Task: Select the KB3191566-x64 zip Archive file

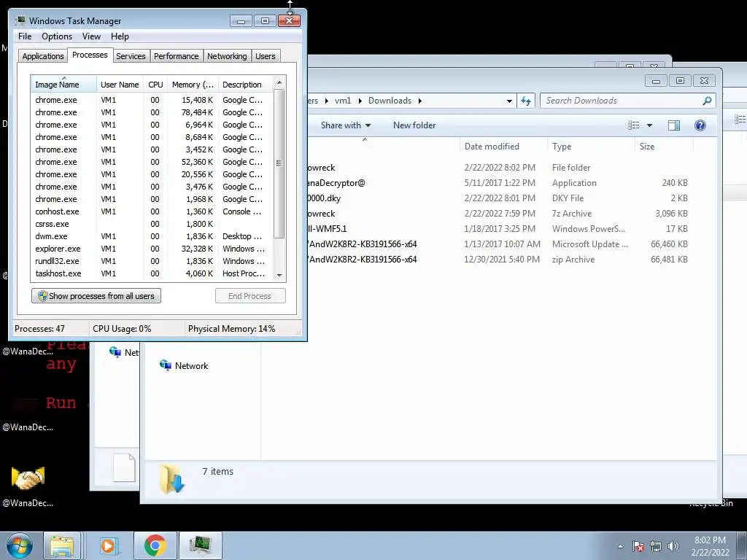Action: pos(498,260)
